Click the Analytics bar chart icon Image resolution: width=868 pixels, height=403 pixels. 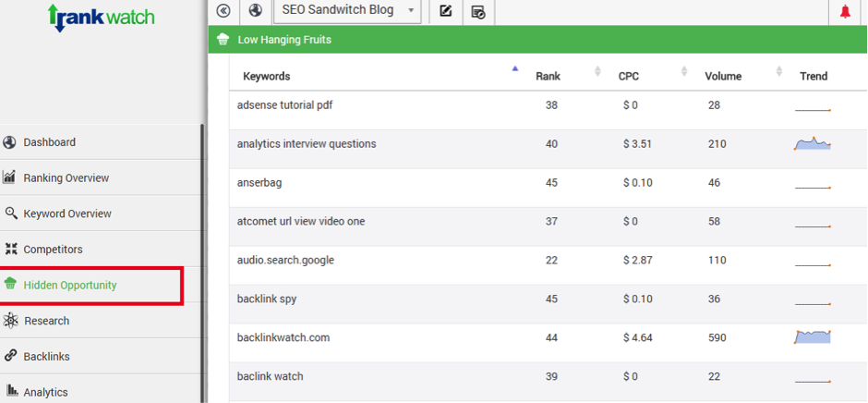[x=10, y=391]
